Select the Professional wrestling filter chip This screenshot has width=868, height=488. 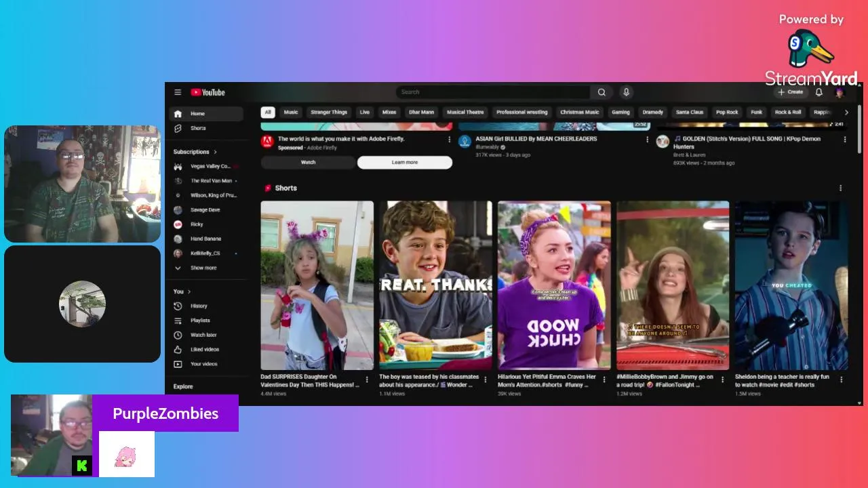coord(522,113)
